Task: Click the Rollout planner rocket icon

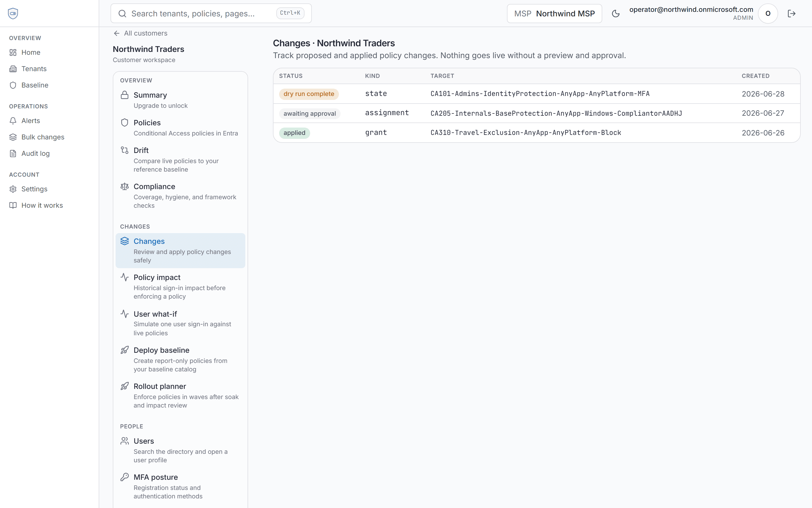Action: 125,386
